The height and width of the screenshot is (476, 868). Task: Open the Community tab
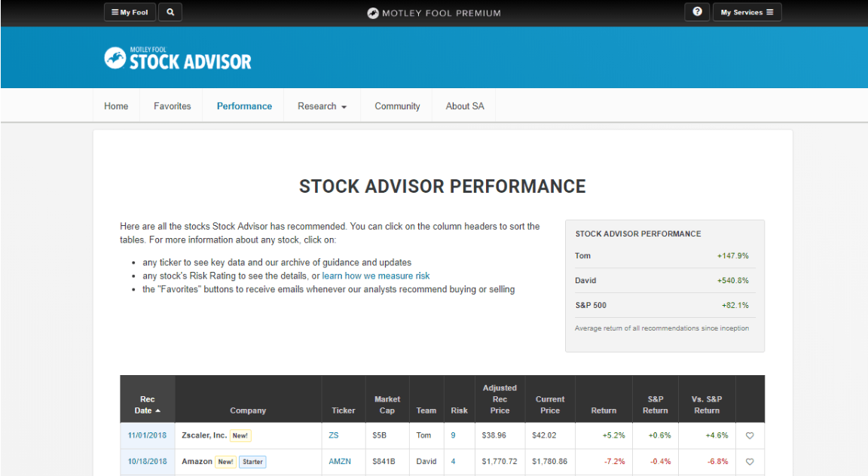[x=397, y=105]
